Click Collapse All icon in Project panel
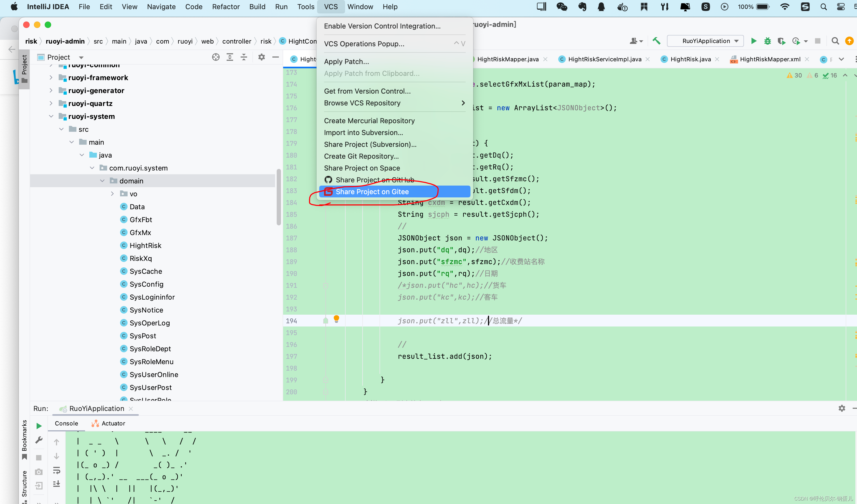 tap(244, 57)
